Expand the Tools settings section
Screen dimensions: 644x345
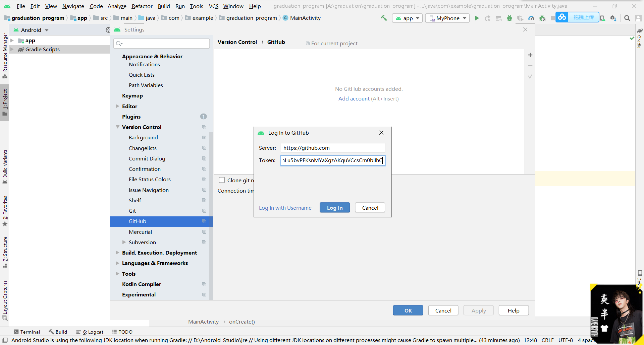(117, 274)
